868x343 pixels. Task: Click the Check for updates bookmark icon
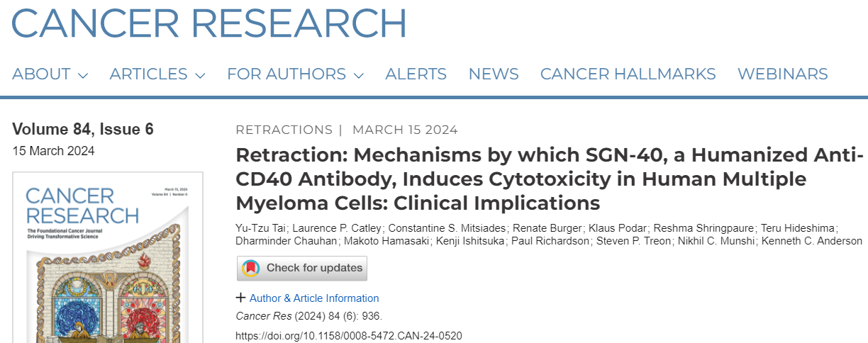pos(251,269)
